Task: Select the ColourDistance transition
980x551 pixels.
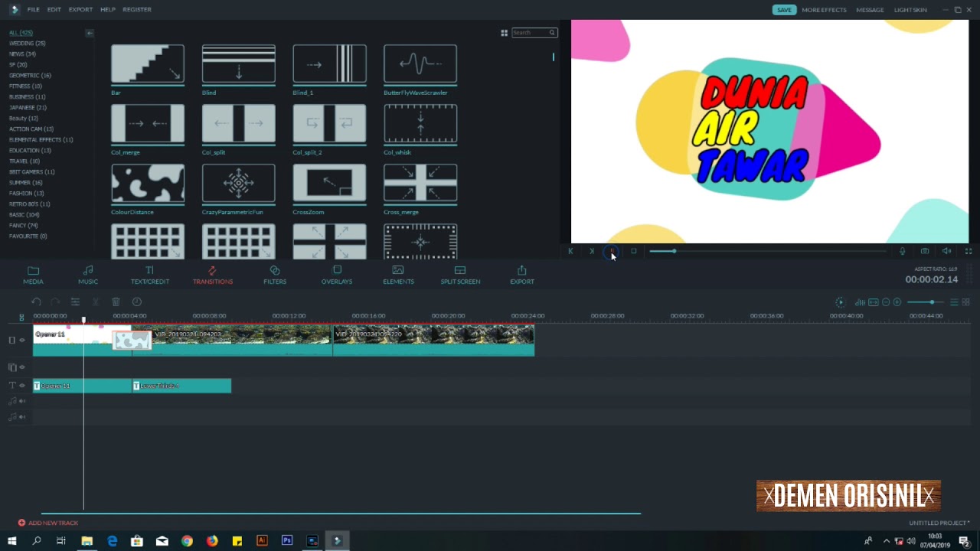Action: click(x=148, y=183)
